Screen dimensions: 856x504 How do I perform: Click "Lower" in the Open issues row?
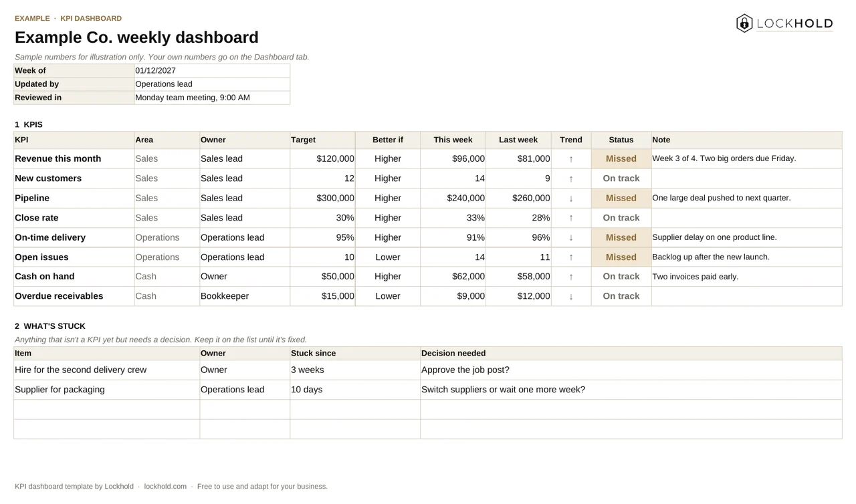point(388,257)
